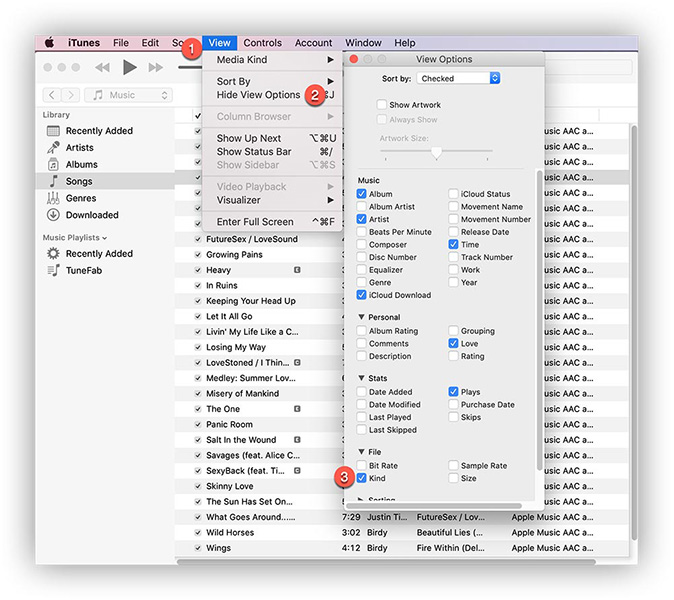Open the TuneFab playlist
This screenshot has width=674, height=600.
pos(83,270)
